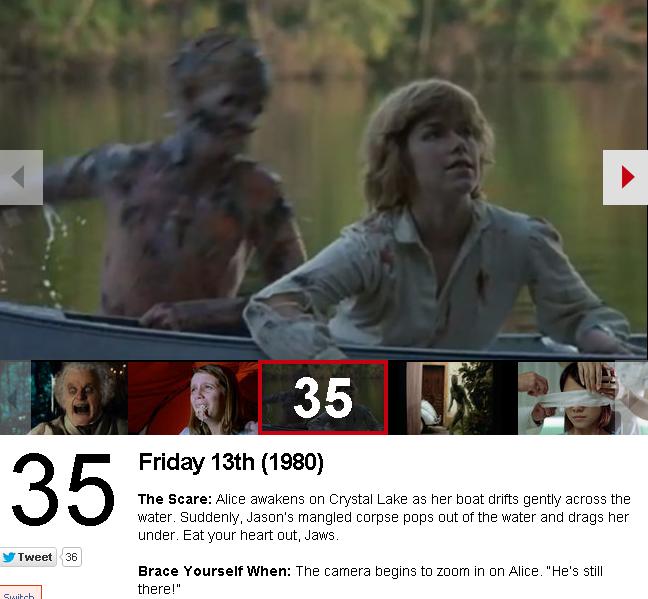Select the highlighted thumbnail numbered 35
Screen dimensions: 648x599
(x=323, y=397)
